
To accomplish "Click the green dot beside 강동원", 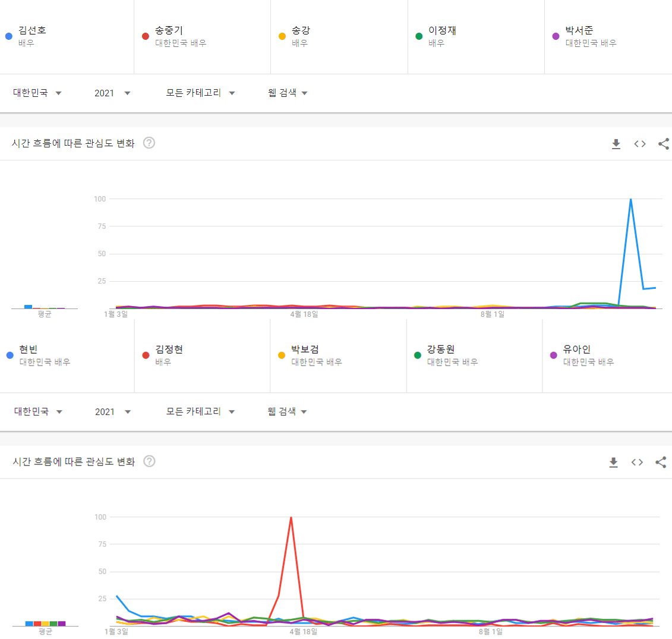I will (418, 355).
